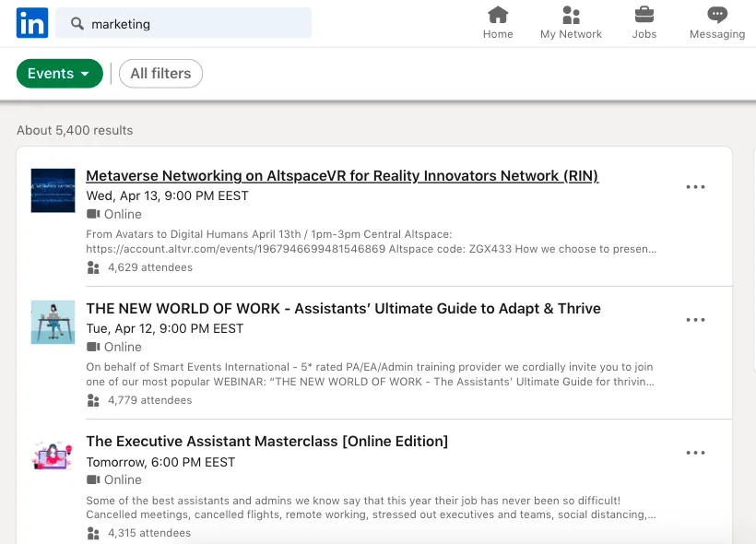The image size is (756, 544).
Task: Click 'Some of the best assistants' description
Action: click(x=372, y=507)
